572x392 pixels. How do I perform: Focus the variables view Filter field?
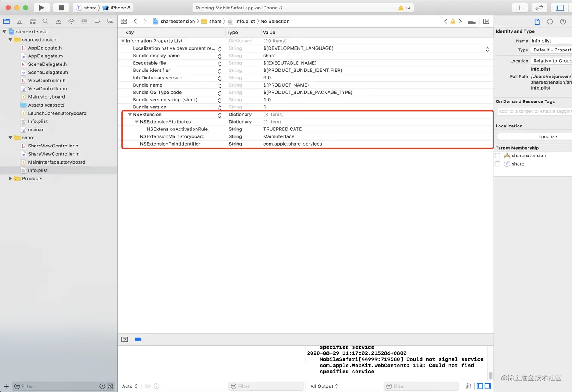[x=266, y=386]
